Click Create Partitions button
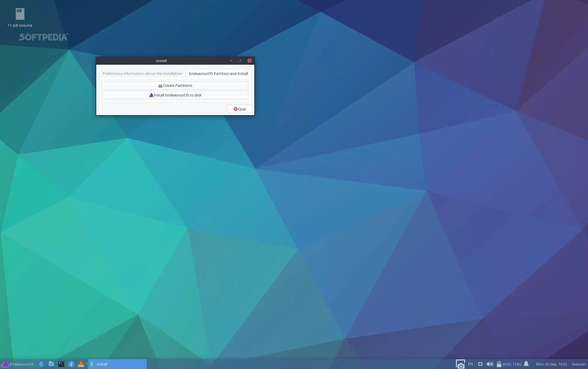The image size is (588, 369). [x=175, y=85]
